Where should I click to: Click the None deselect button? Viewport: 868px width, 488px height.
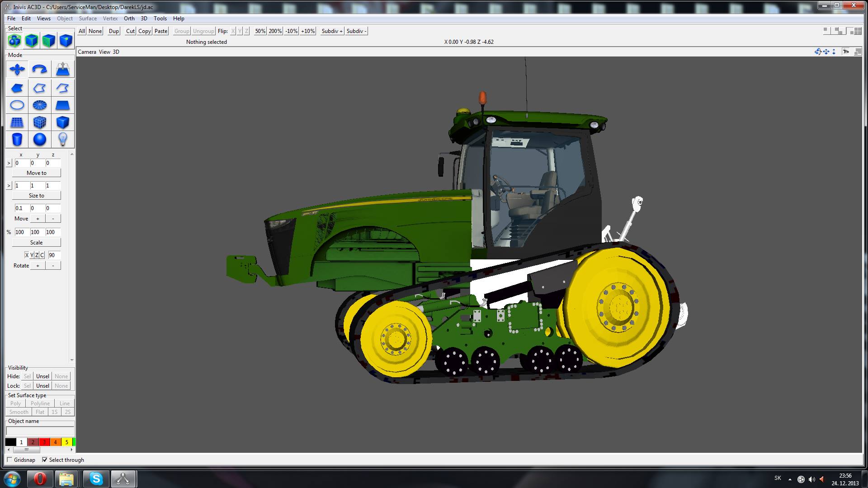(x=95, y=31)
